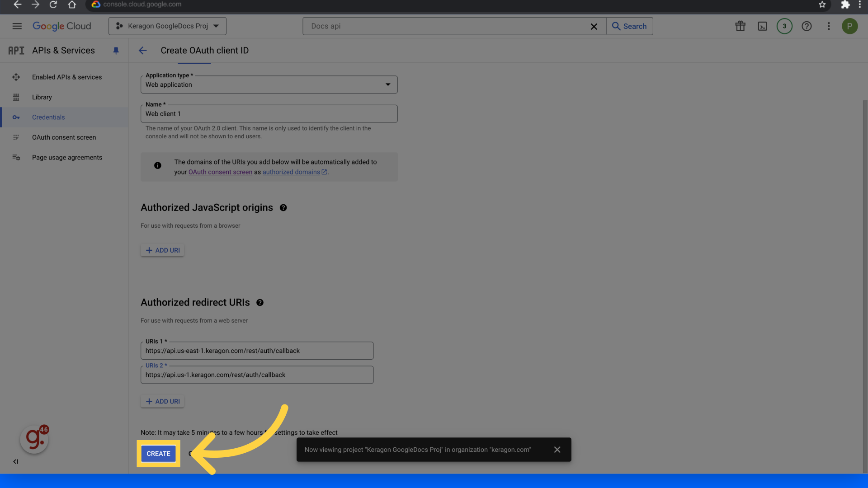Dismiss the project notification toast
This screenshot has width=868, height=488.
point(557,450)
